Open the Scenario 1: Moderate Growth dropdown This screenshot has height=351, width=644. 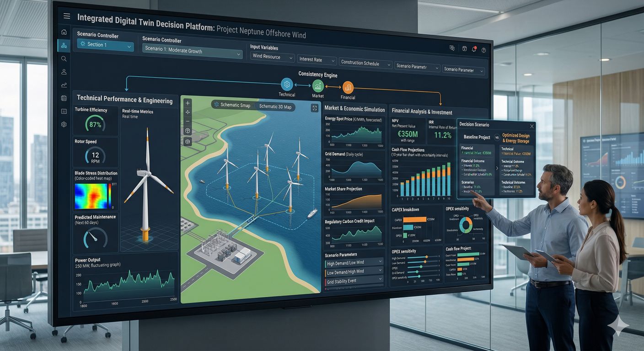(192, 52)
